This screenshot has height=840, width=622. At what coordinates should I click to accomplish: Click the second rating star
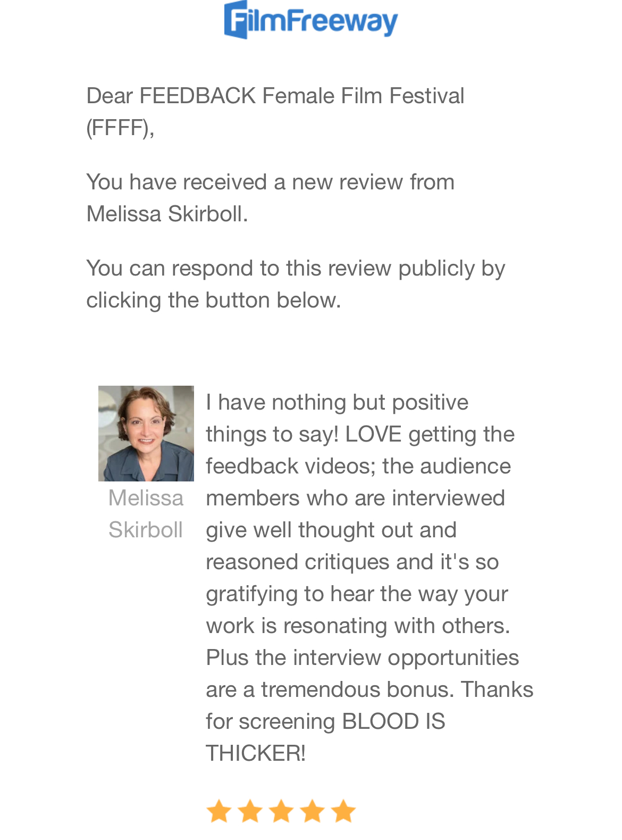coord(250,812)
